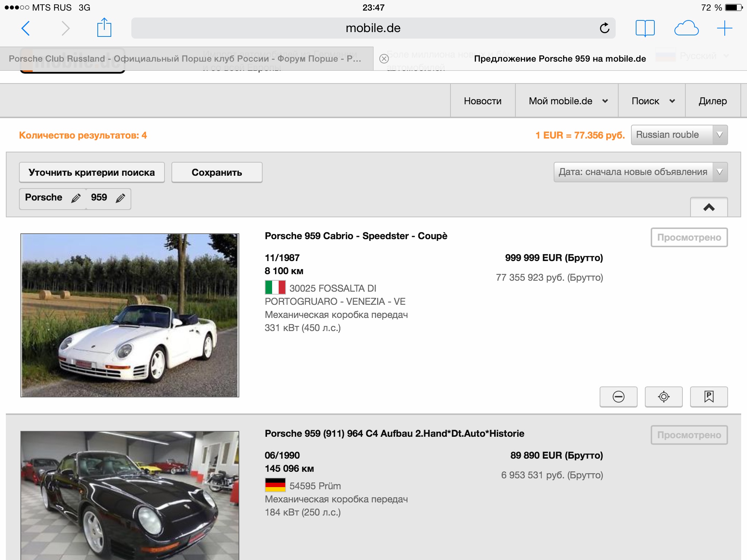Open the Porsche 959 Cabrio - Speedster title
The height and width of the screenshot is (560, 747).
[356, 236]
